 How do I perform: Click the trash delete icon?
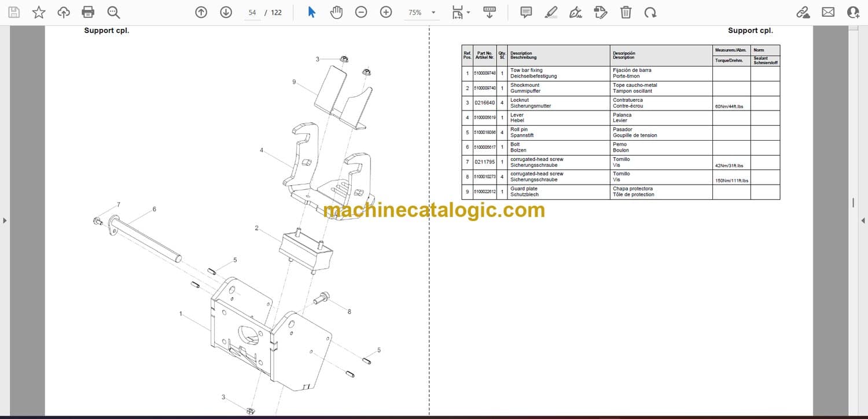[x=626, y=12]
